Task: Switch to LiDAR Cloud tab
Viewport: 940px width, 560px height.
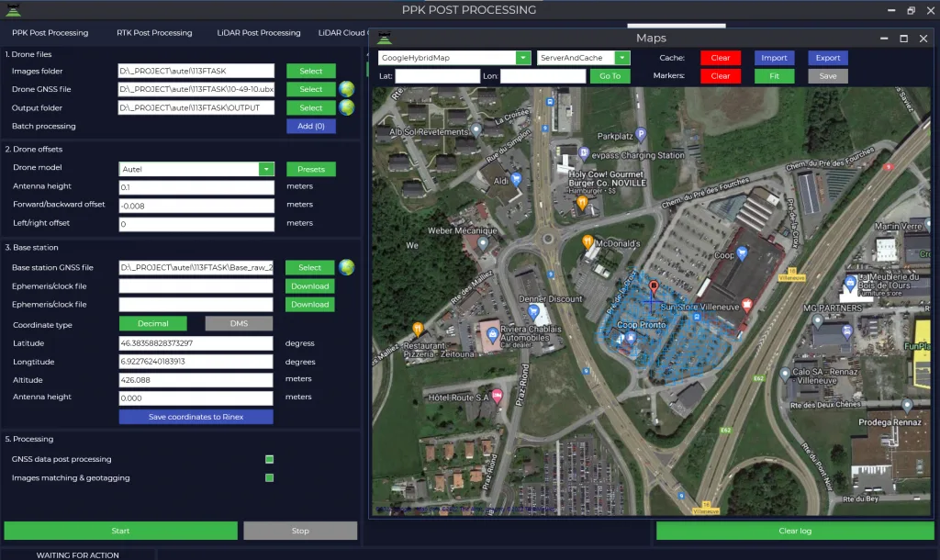Action: [341, 33]
